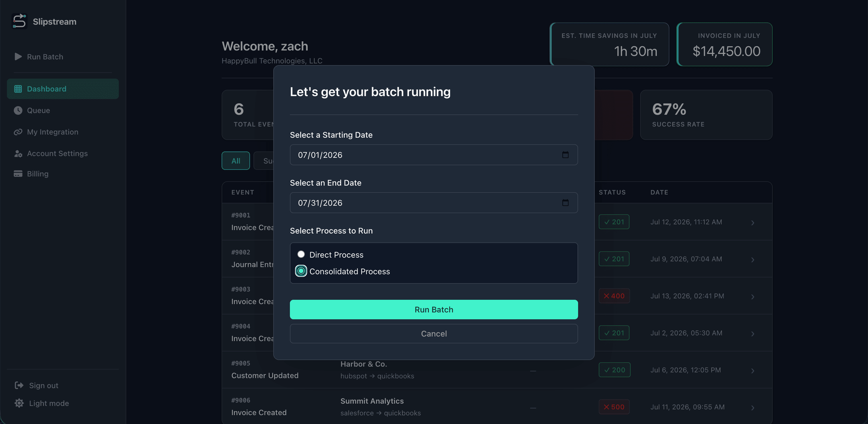
Task: Click Cancel button in the batch dialog
Action: coord(434,334)
